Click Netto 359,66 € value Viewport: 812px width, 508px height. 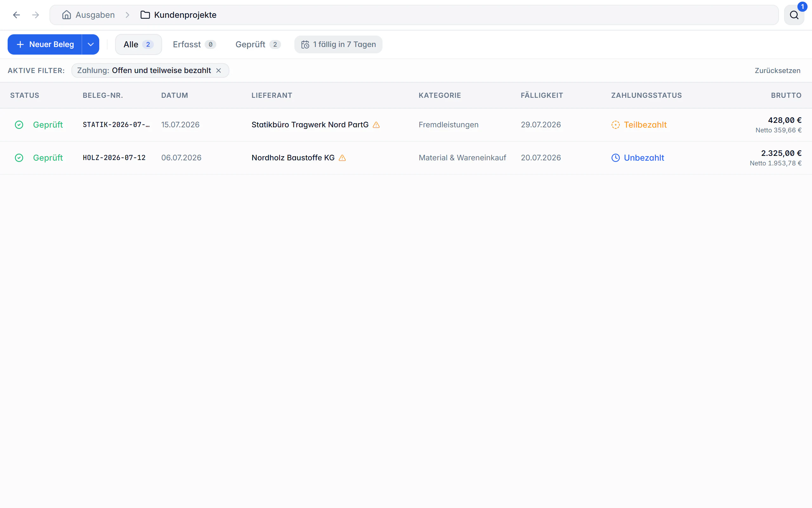pos(778,130)
